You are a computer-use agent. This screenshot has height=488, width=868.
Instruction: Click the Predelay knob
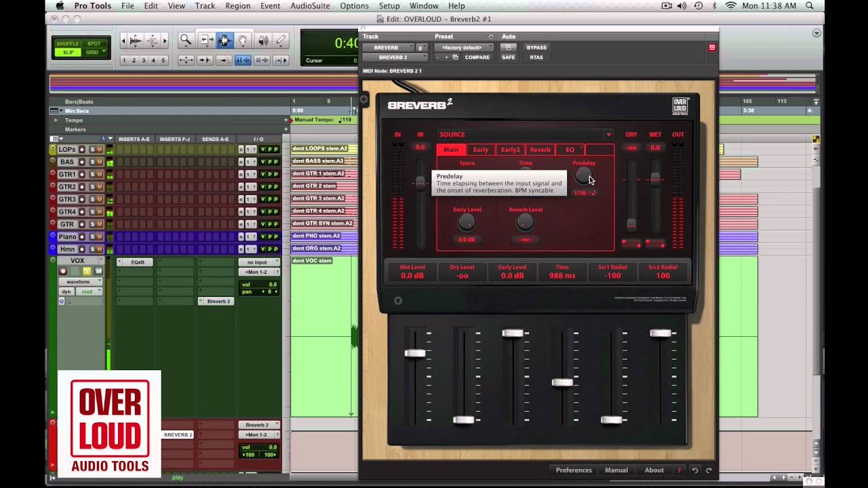(x=583, y=176)
